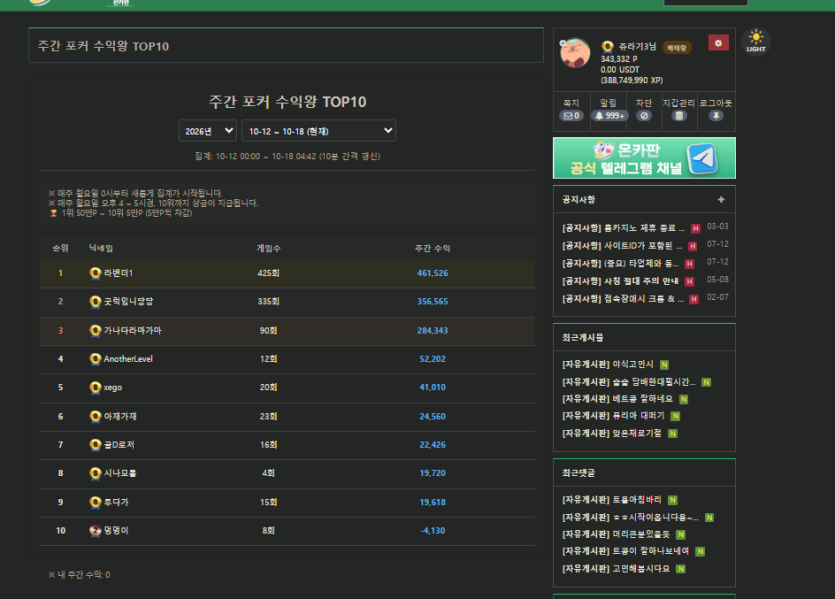
Task: Click the profile avatar picture
Action: coord(575,53)
